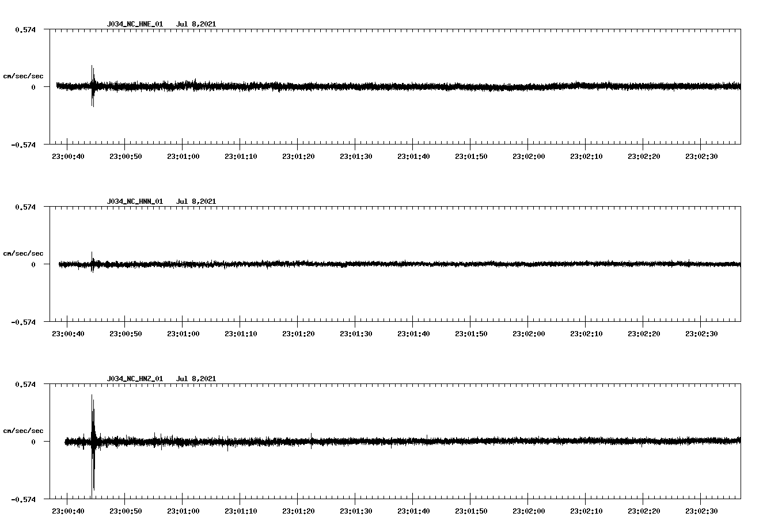This screenshot has height=532, width=782.
Task: Click the event spike on the HNE trace
Action: (93, 85)
